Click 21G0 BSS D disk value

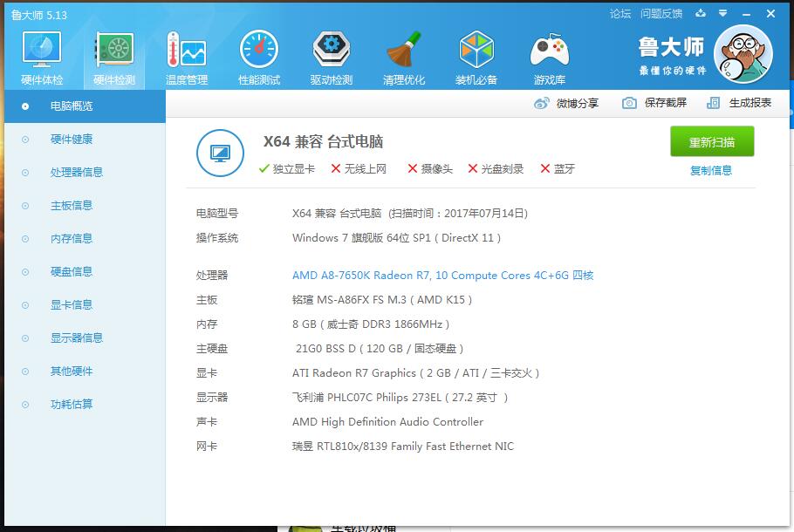pos(380,349)
